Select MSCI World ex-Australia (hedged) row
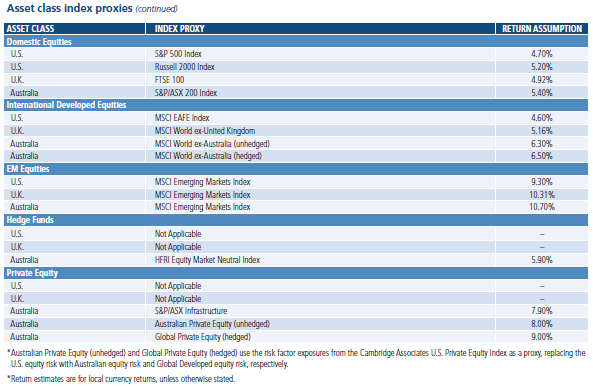Image resolution: width=593 pixels, height=388 pixels. tap(296, 156)
